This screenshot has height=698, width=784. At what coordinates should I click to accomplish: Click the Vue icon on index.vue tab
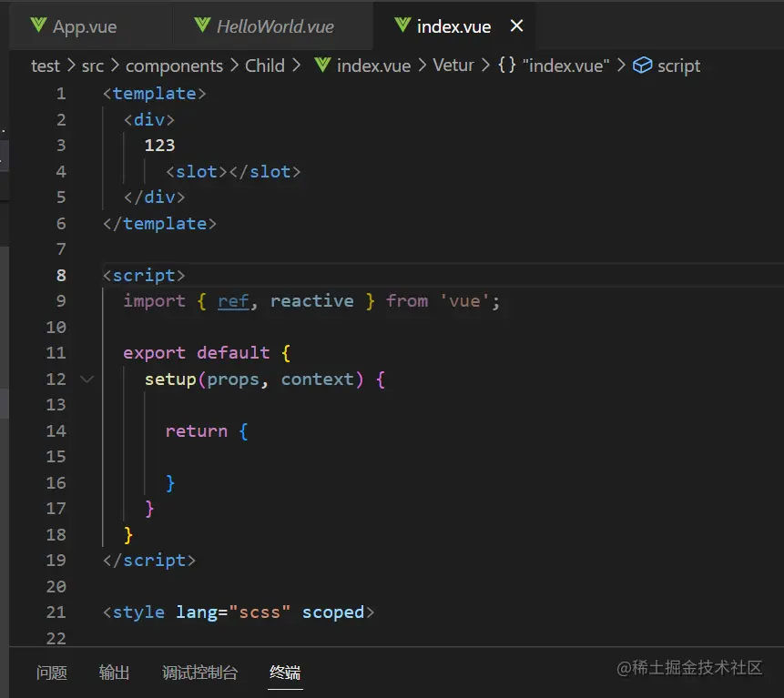(402, 25)
